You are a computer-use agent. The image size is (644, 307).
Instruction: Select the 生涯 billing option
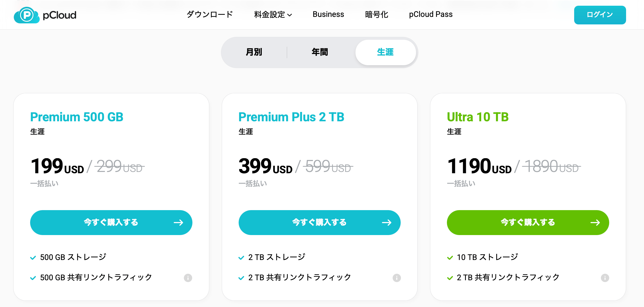[385, 52]
